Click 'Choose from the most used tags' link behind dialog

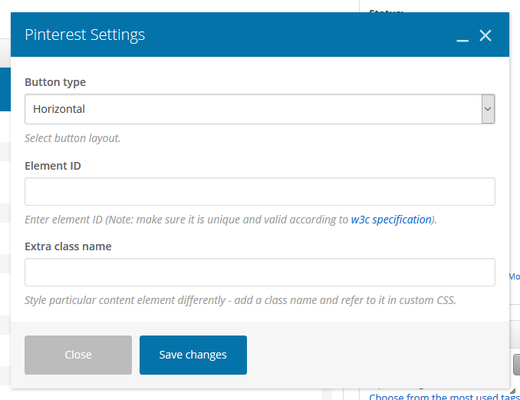pos(444,397)
